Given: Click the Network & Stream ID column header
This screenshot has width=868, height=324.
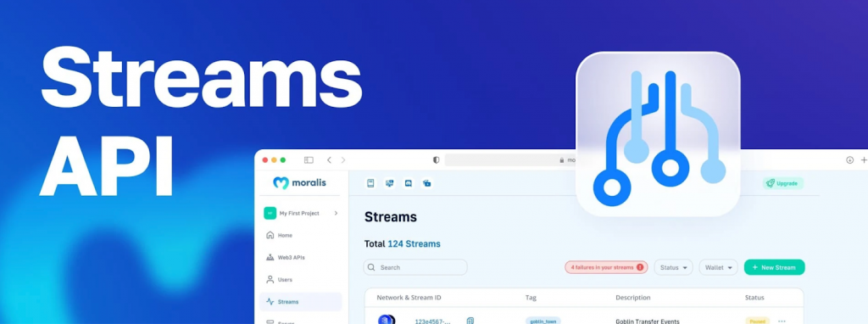Looking at the screenshot, I should click(409, 298).
